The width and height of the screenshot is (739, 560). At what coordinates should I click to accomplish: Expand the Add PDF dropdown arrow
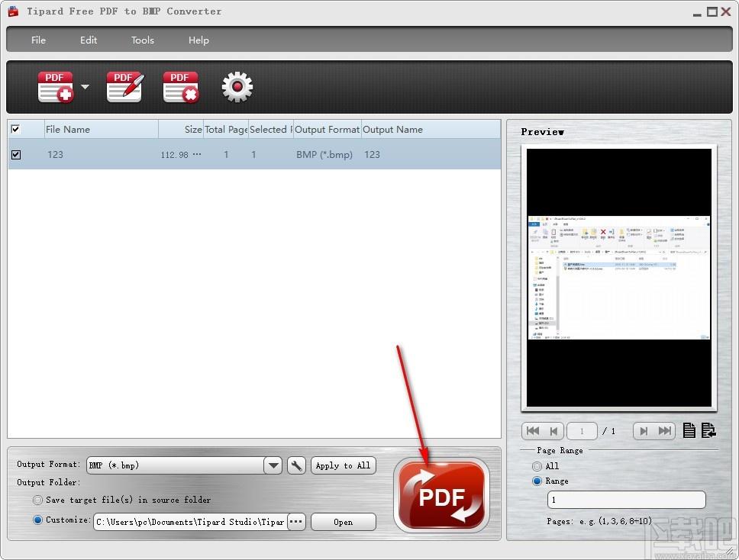click(85, 87)
